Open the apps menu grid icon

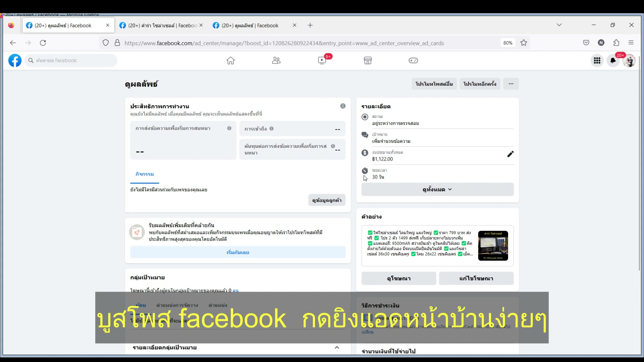pos(597,60)
